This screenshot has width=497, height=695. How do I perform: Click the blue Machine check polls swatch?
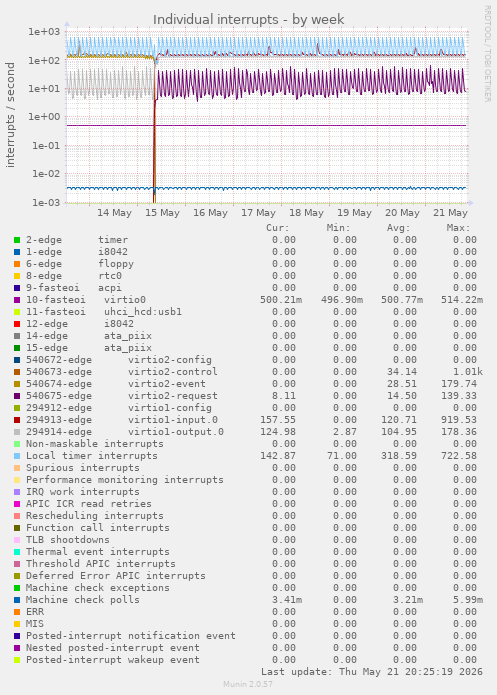coord(17,600)
